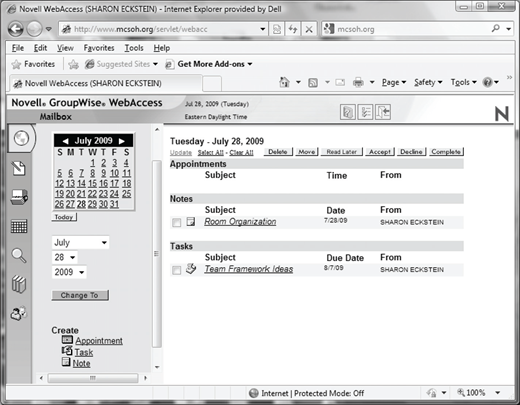Click the Refresh icon beside the address bar

pos(293,29)
